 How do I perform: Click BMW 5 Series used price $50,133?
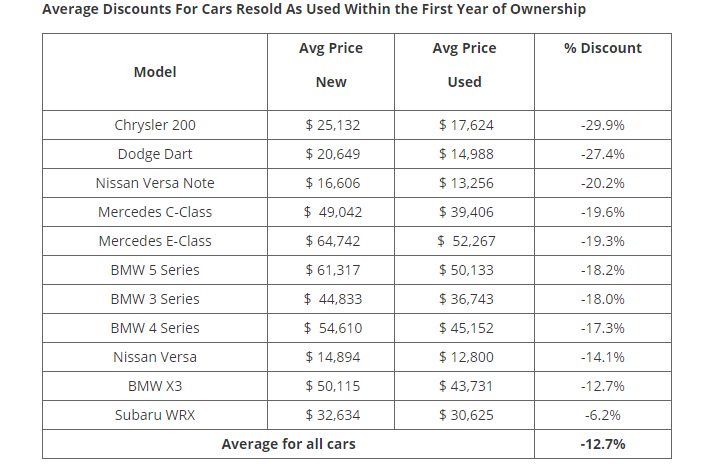464,270
